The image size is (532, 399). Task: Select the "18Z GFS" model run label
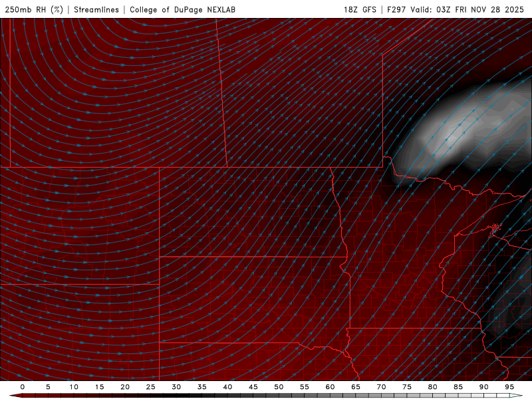[360, 9]
